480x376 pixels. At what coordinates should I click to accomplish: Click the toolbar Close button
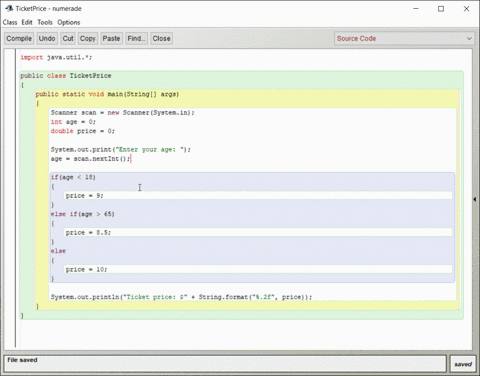pos(161,39)
